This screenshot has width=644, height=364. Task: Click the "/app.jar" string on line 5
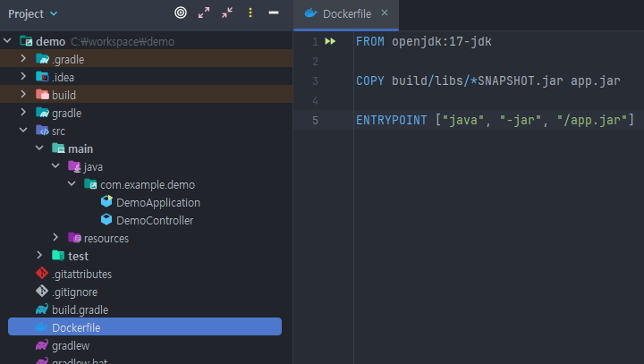point(592,120)
